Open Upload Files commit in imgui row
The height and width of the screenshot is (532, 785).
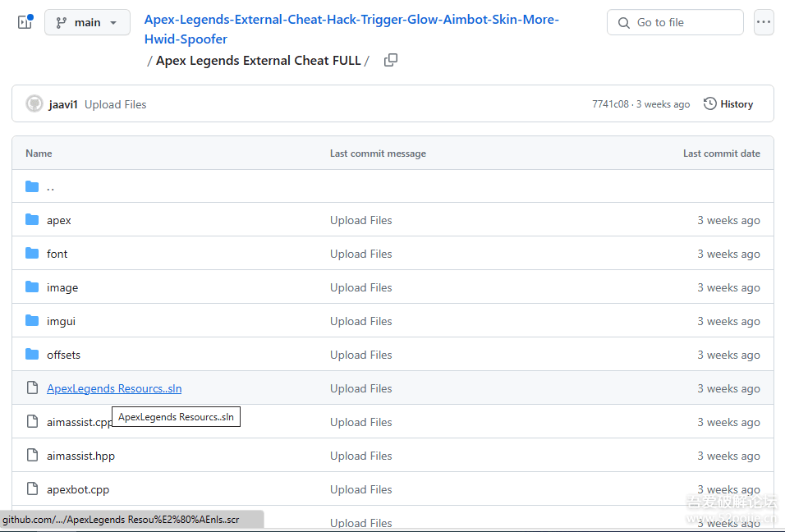tap(360, 321)
